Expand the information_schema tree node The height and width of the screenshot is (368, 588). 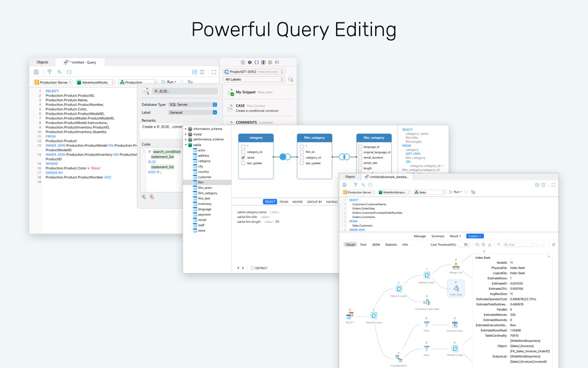pos(186,129)
